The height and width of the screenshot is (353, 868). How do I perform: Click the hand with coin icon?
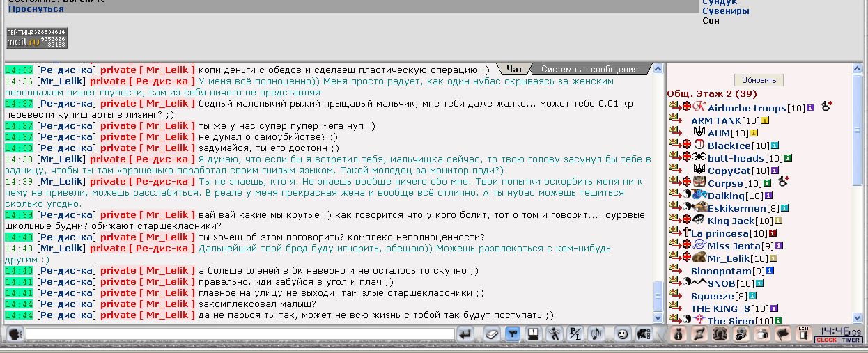(x=741, y=334)
